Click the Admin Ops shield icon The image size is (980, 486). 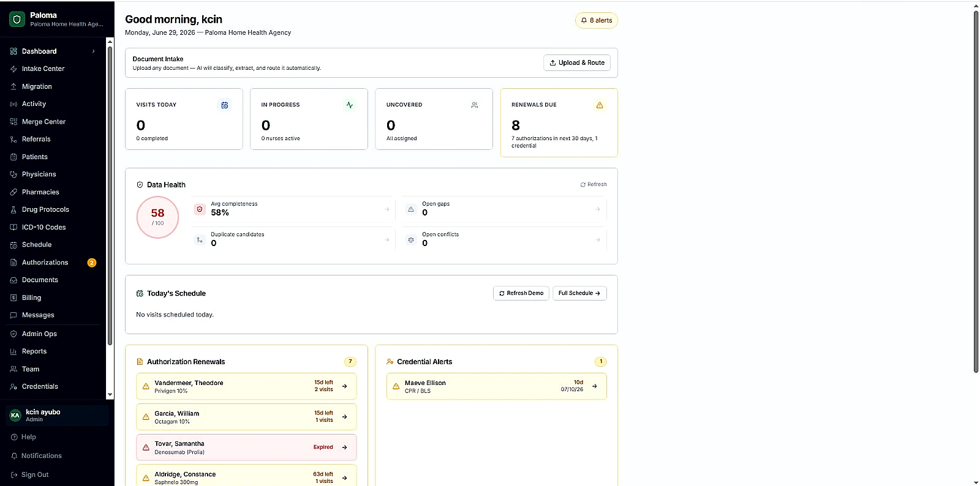click(13, 334)
